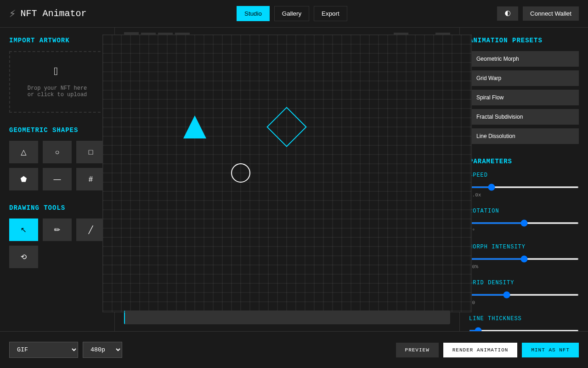
Task: Switch to the Gallery tab
Action: [x=291, y=13]
